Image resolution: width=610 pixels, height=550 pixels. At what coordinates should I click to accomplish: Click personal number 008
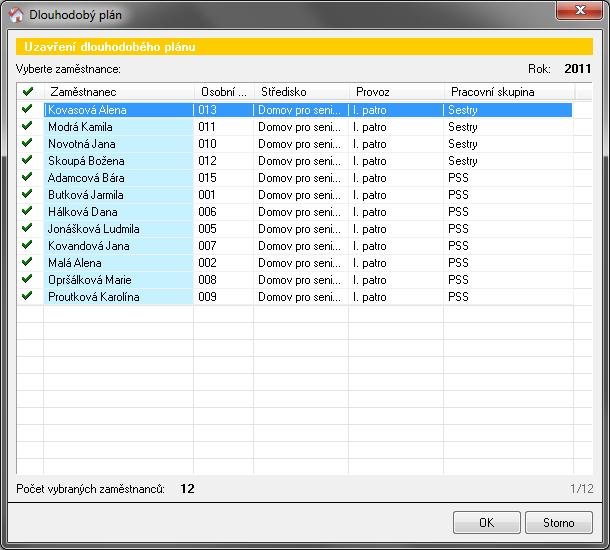[x=207, y=280]
